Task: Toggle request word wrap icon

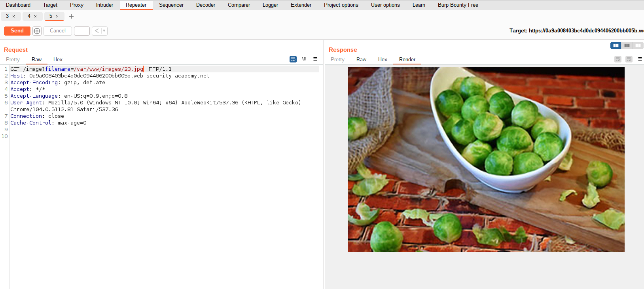Action: click(x=293, y=59)
